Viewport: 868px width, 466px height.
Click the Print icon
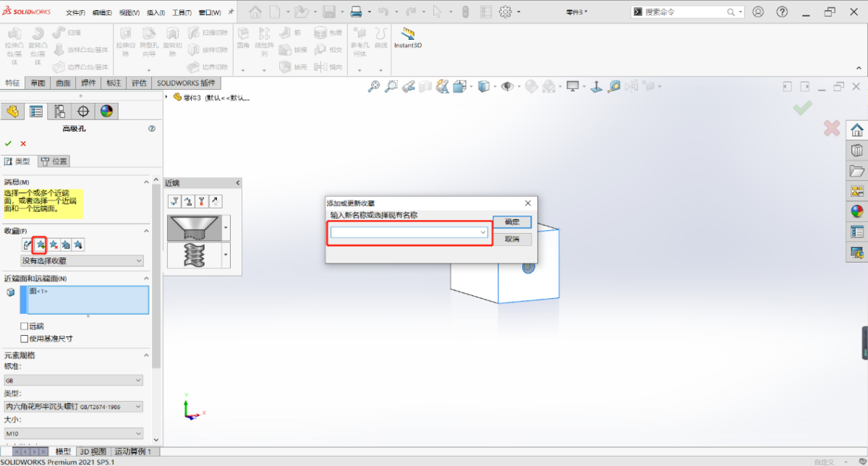point(356,12)
